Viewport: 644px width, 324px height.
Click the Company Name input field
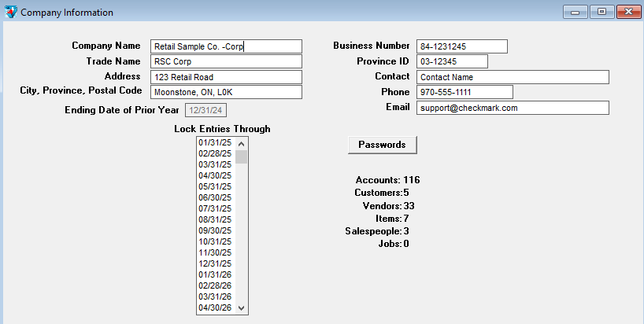226,46
